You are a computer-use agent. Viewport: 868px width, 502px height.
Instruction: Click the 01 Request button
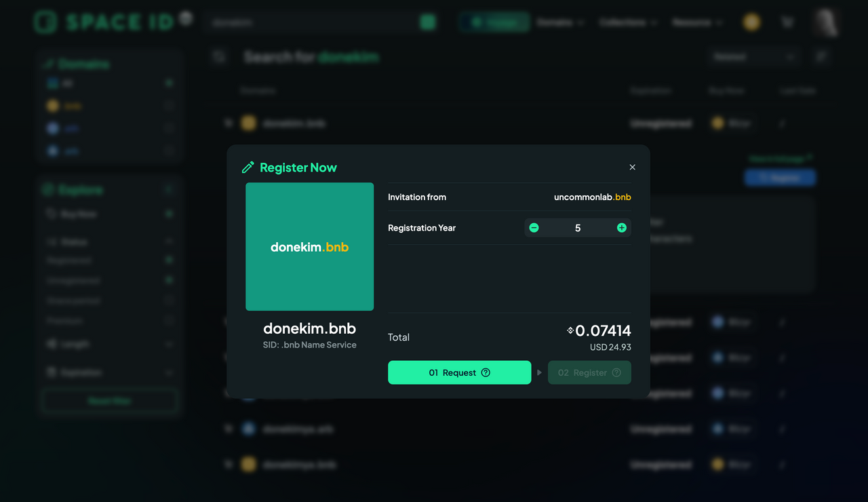(x=459, y=372)
